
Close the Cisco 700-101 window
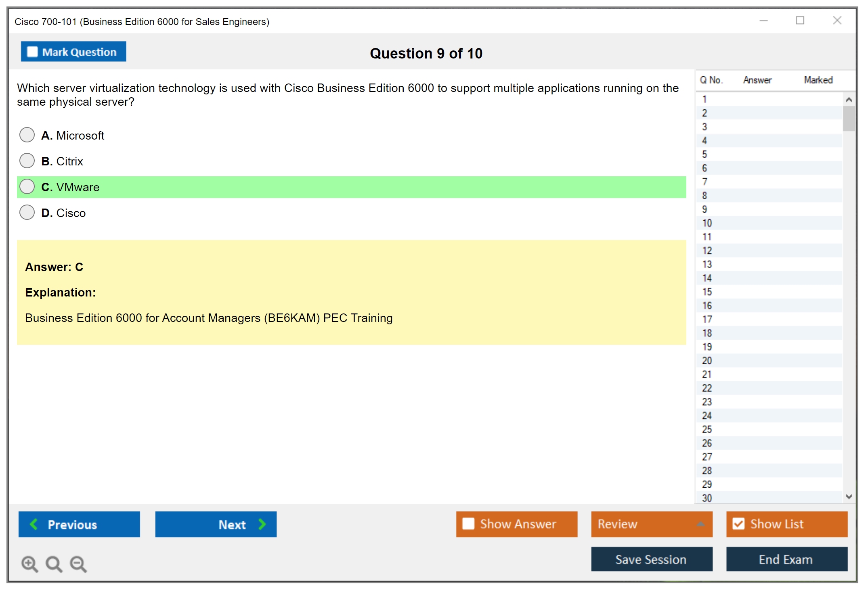click(837, 21)
